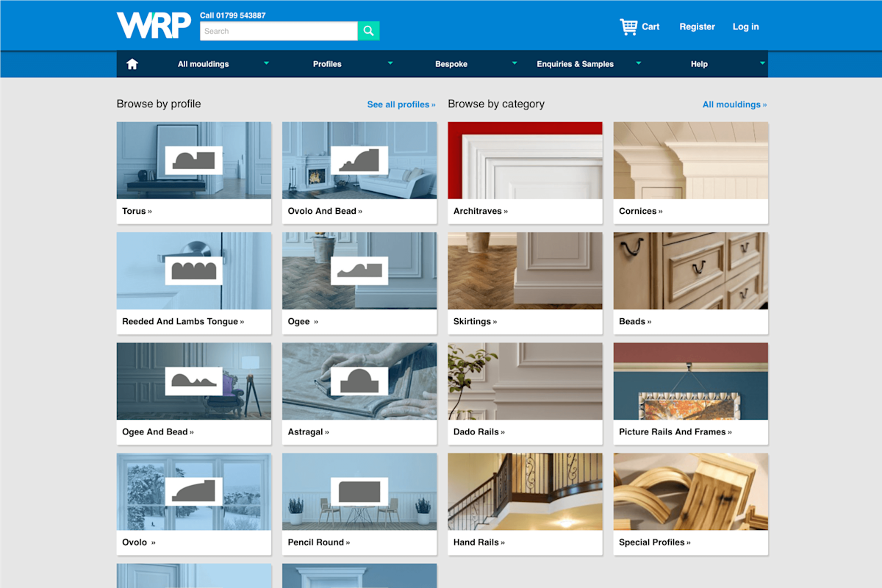
Task: Click the Call 01799 543887 phone text
Action: point(233,15)
